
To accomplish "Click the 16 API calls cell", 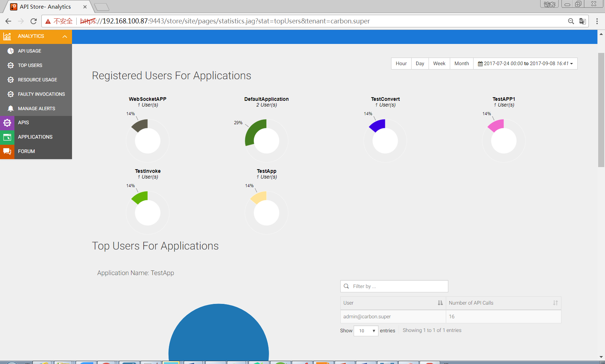I will click(503, 316).
